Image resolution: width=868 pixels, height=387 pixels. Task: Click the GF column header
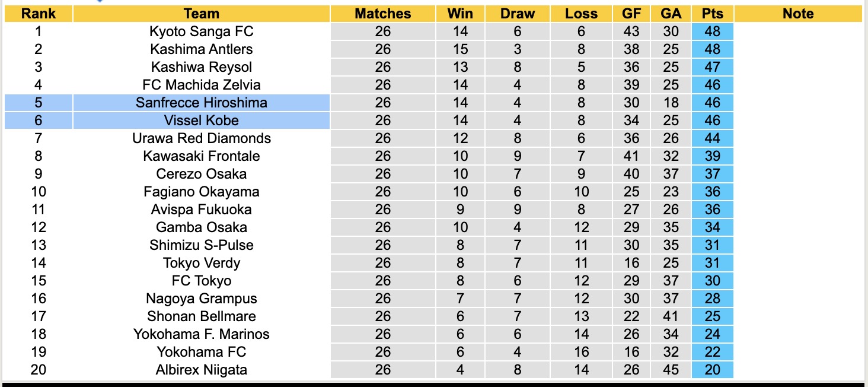pyautogui.click(x=631, y=14)
